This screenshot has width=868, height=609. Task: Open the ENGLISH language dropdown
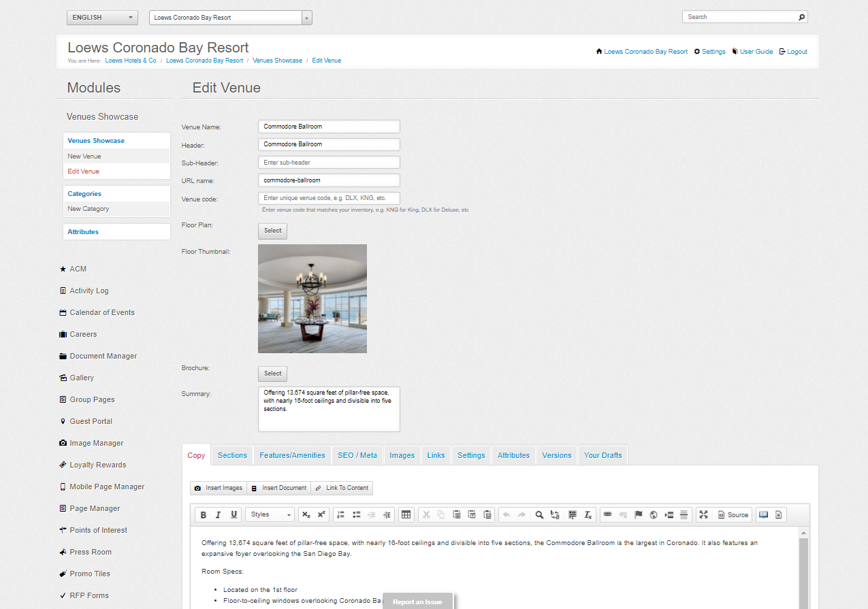point(102,18)
